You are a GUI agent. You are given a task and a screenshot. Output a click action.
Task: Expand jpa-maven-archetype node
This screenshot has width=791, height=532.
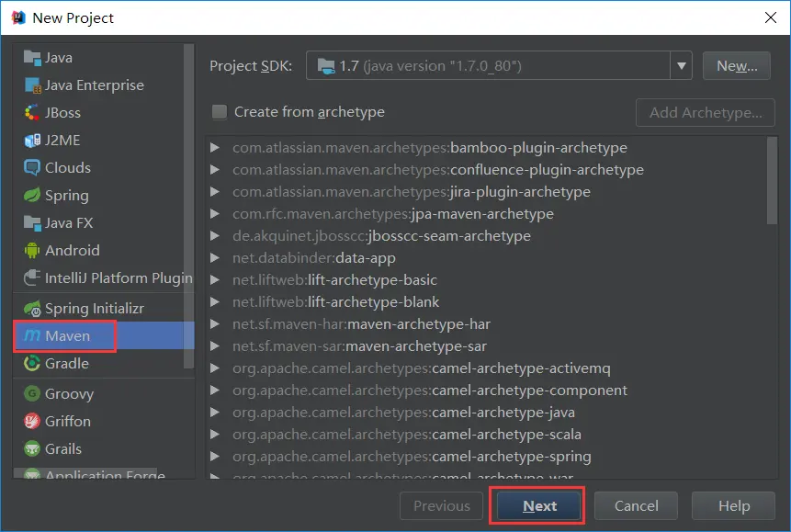point(215,213)
